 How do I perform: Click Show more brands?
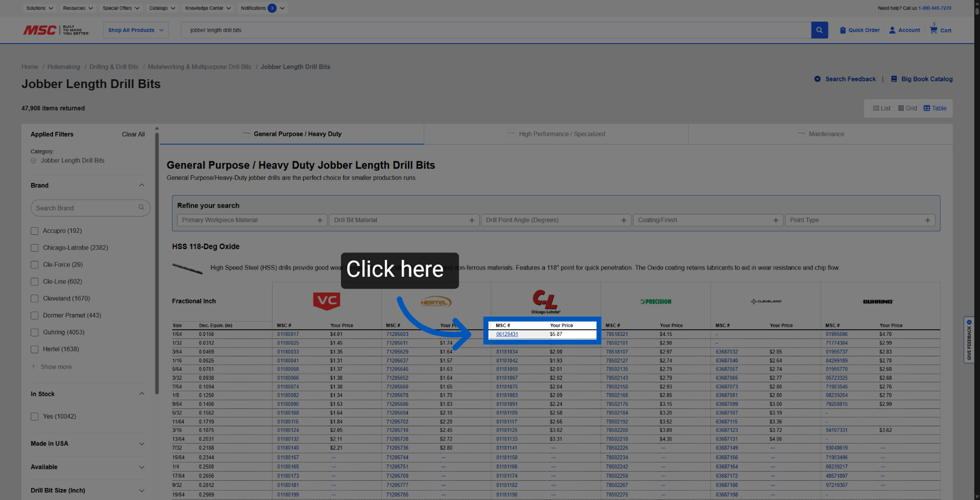click(x=51, y=367)
